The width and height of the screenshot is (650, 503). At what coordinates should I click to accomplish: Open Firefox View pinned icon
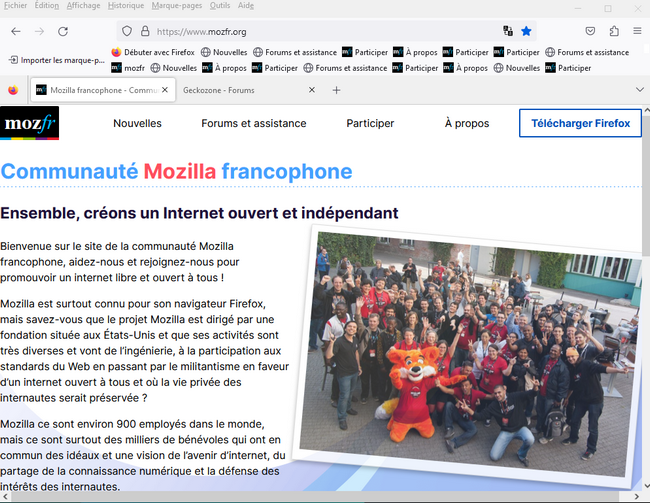click(x=13, y=90)
